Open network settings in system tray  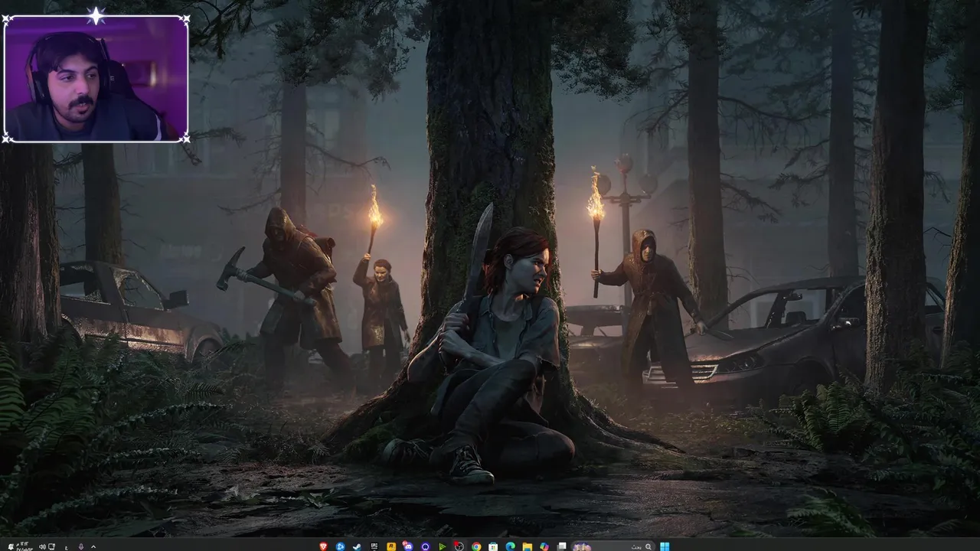51,546
